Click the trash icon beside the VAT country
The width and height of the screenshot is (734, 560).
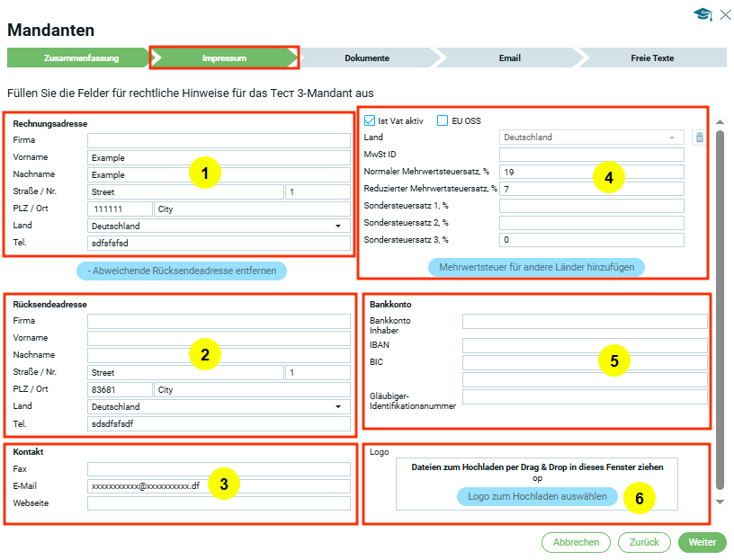coord(699,138)
